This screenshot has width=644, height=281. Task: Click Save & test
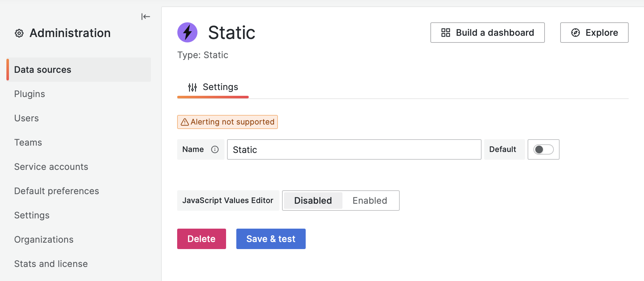coord(271,239)
